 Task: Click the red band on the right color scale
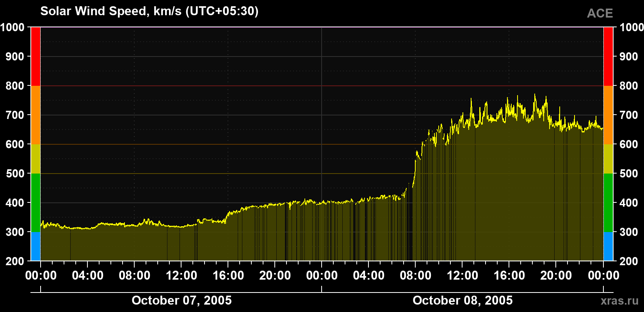[608, 57]
